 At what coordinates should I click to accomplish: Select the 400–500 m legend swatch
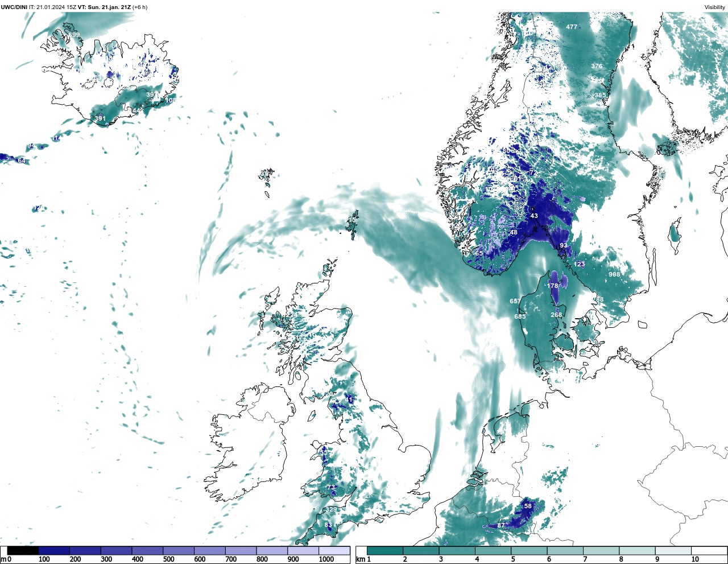(147, 550)
